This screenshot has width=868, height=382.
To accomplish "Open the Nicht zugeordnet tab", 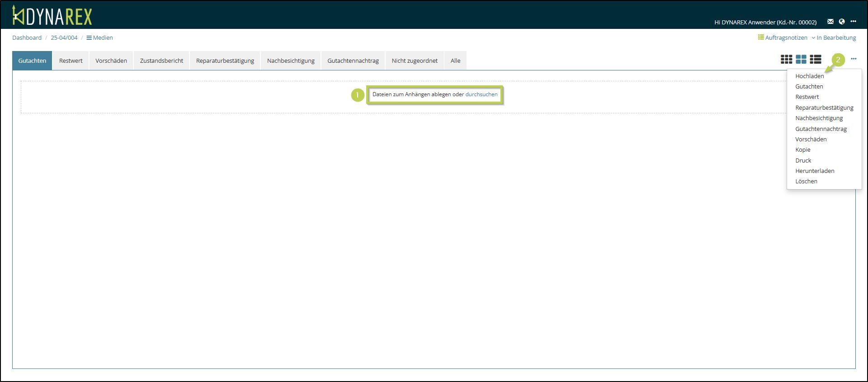I will tap(415, 61).
